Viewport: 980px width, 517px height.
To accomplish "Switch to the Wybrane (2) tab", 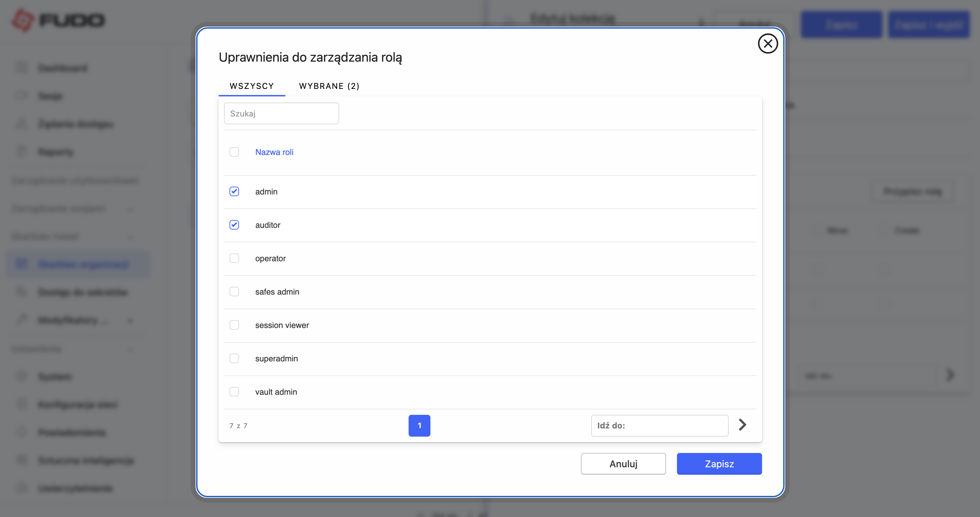I will pos(329,86).
